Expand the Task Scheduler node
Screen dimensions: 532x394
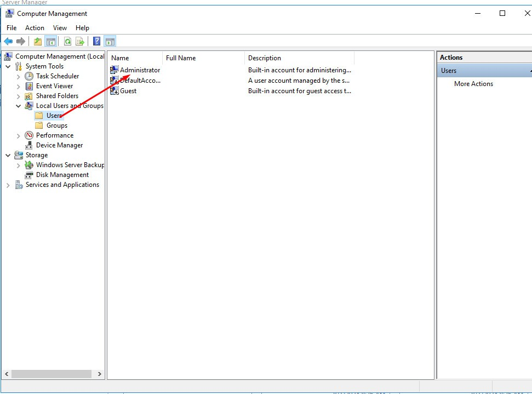pos(19,77)
